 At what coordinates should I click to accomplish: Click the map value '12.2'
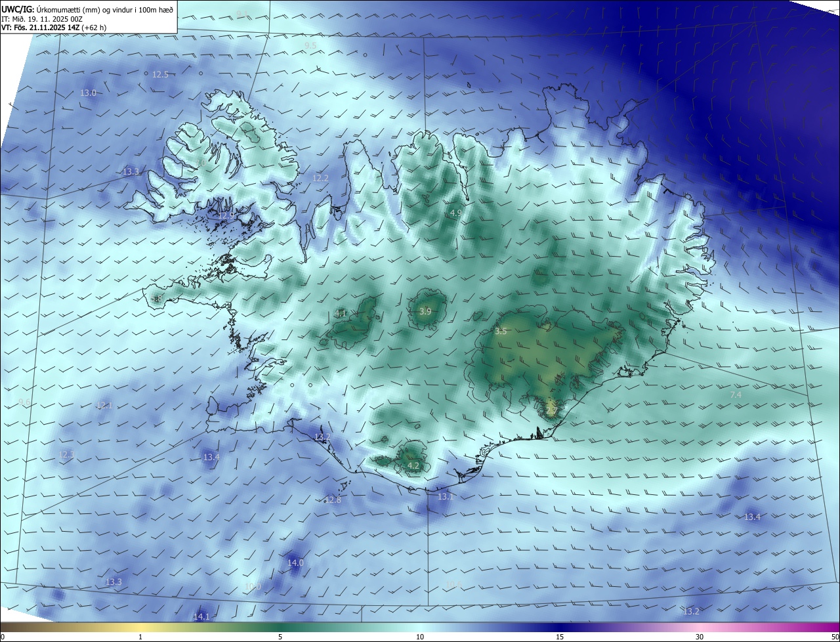click(x=320, y=178)
